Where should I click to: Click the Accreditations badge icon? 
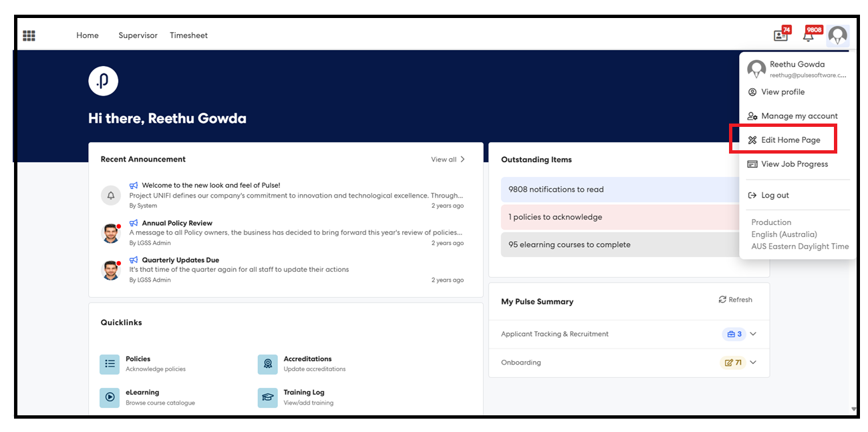tap(267, 365)
